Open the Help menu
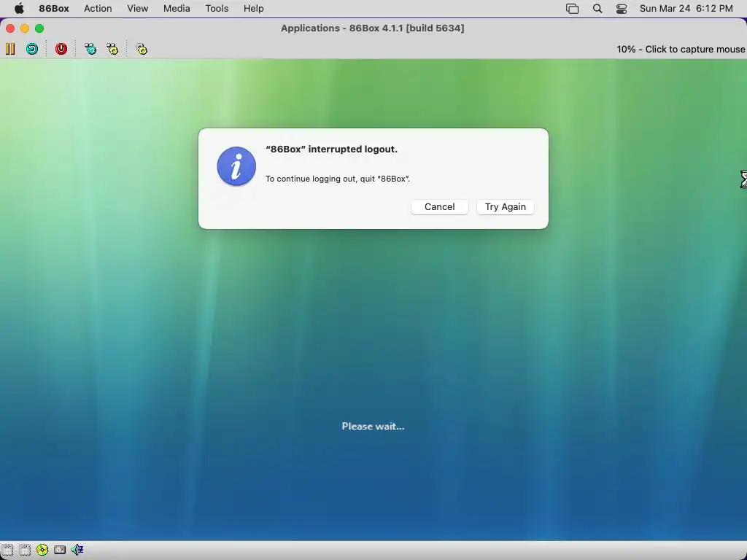The height and width of the screenshot is (560, 747). tap(253, 9)
